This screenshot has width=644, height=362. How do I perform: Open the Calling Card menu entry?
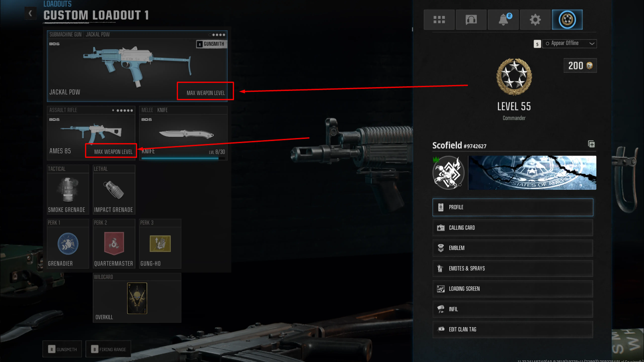(x=513, y=228)
